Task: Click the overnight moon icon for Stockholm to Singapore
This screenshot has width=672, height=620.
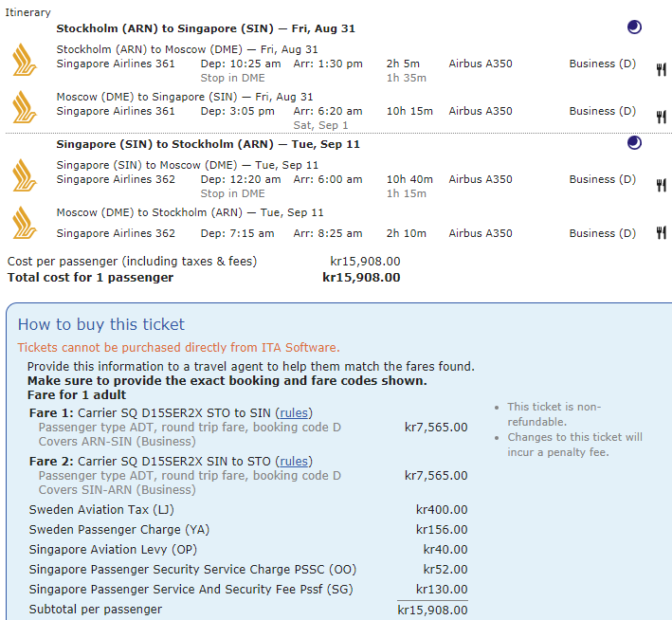Action: 634,27
